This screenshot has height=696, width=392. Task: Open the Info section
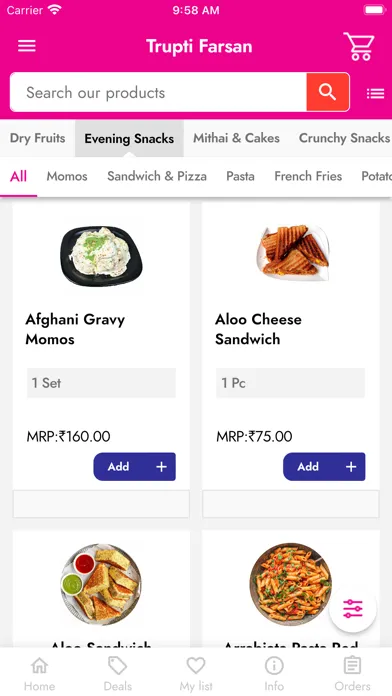(x=274, y=674)
